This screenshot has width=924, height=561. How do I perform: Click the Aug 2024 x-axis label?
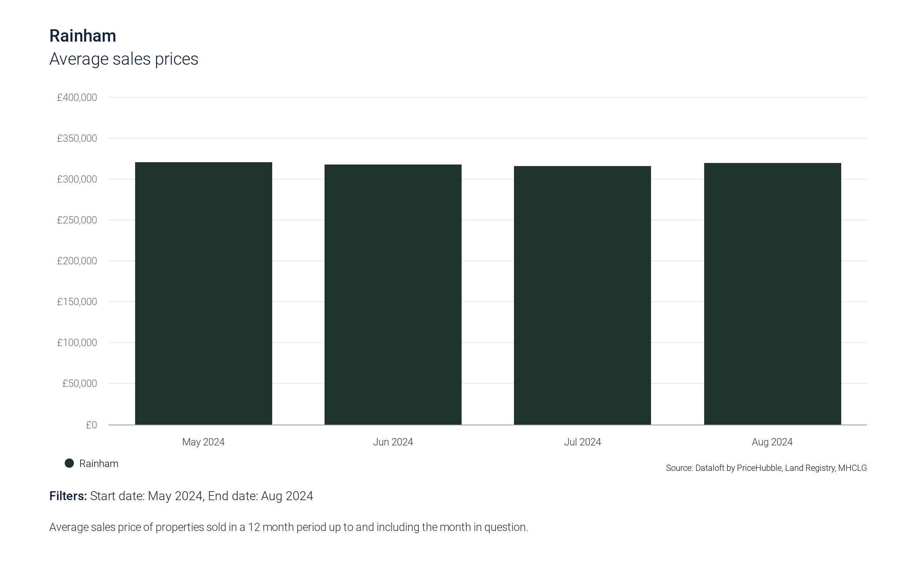(772, 442)
